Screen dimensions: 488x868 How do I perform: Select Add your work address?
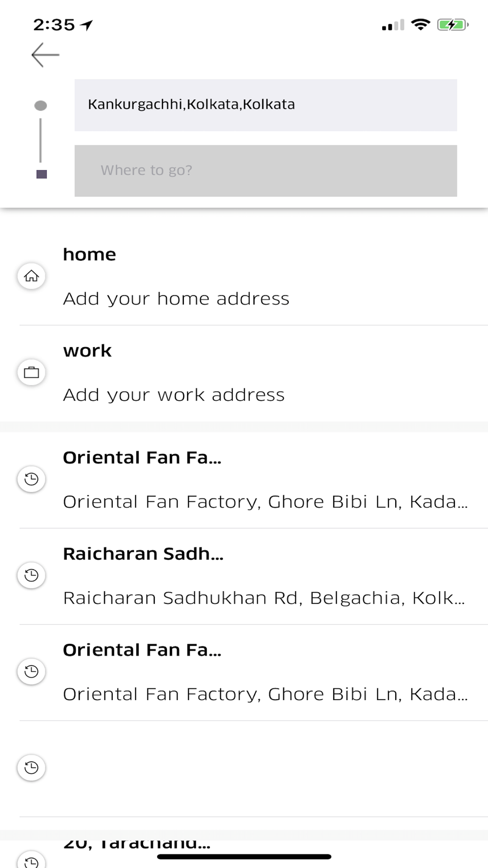(x=174, y=395)
